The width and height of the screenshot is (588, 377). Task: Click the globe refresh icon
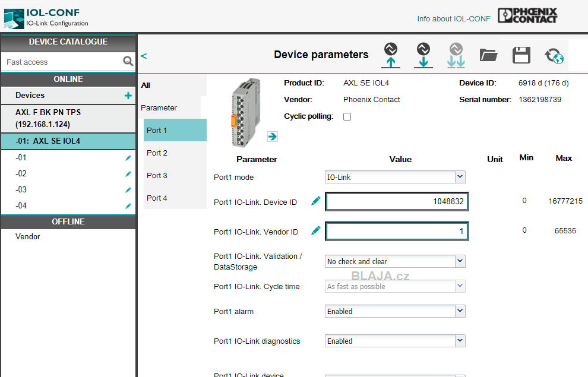pyautogui.click(x=554, y=56)
